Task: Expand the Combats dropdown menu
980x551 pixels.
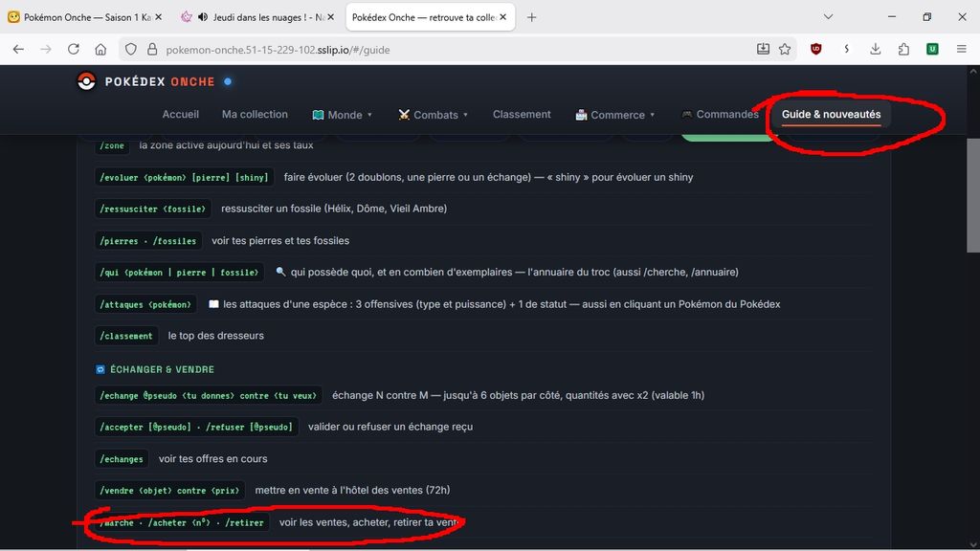Action: pos(434,115)
